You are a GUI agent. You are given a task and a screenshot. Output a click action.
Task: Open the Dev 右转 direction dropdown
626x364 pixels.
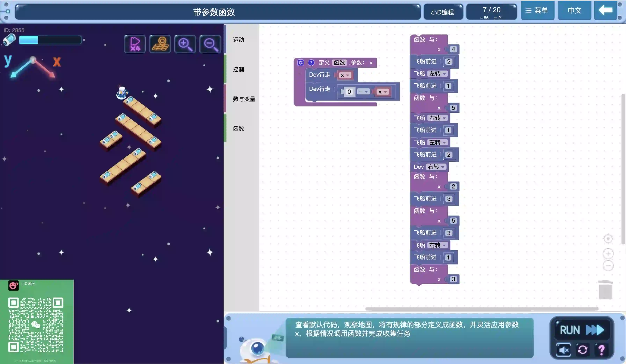click(436, 167)
